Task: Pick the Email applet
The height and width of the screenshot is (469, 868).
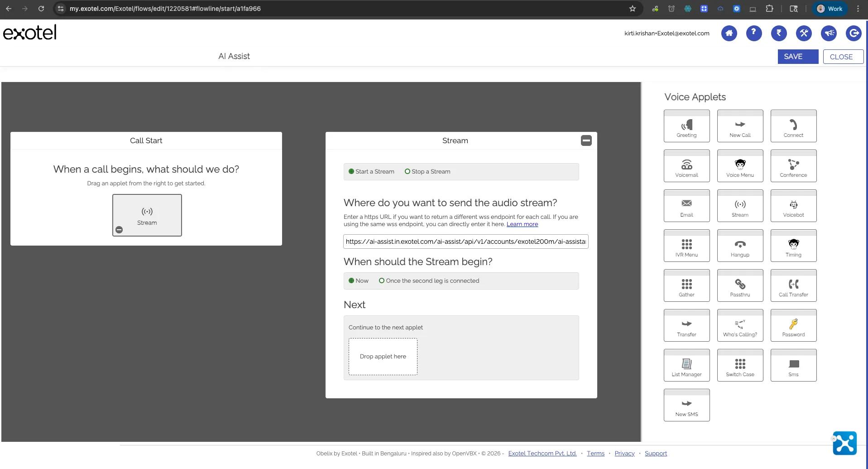Action: click(x=686, y=206)
